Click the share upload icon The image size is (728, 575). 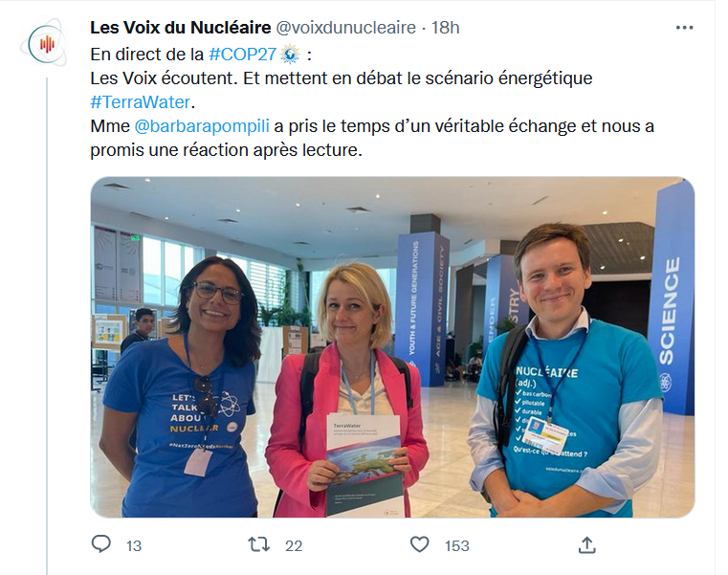click(586, 544)
